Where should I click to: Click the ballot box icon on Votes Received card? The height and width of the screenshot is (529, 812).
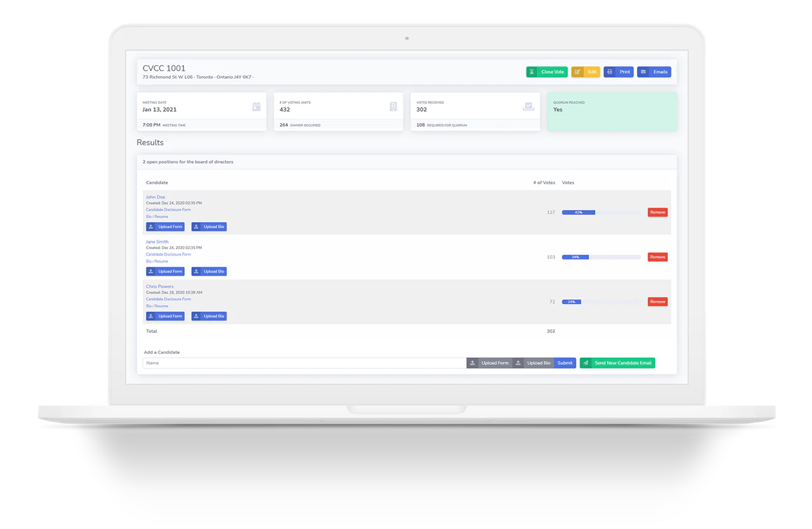[x=528, y=107]
